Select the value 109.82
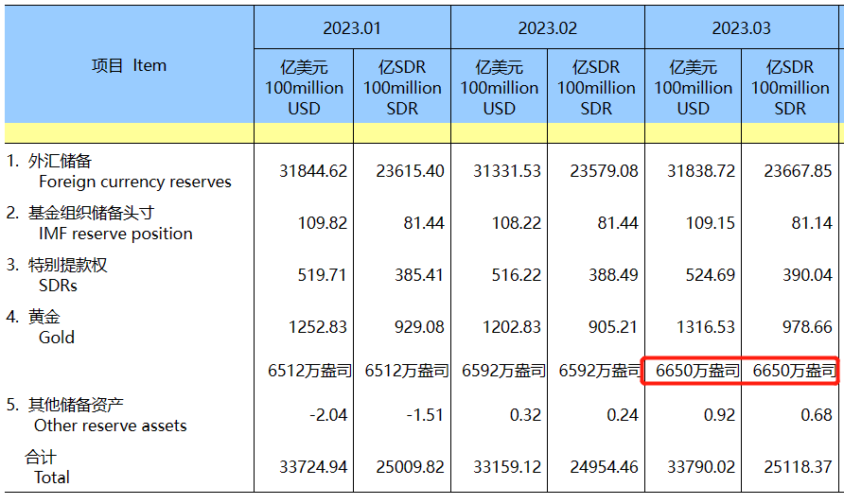The image size is (844, 504). point(323,223)
